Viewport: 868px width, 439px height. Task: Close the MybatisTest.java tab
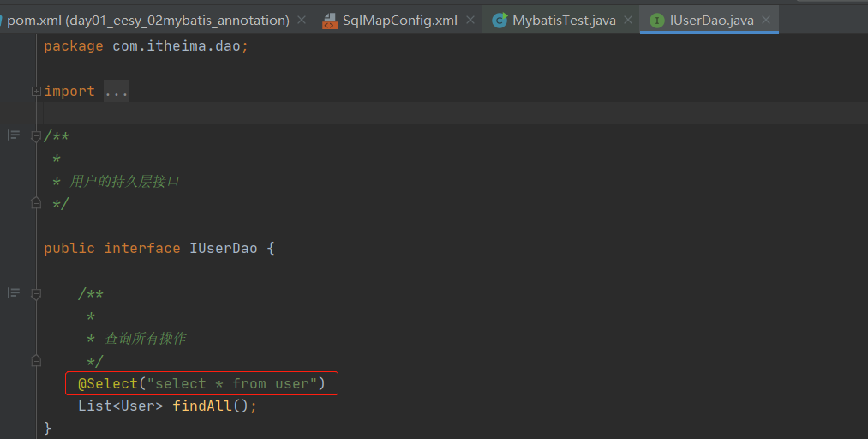pyautogui.click(x=628, y=20)
